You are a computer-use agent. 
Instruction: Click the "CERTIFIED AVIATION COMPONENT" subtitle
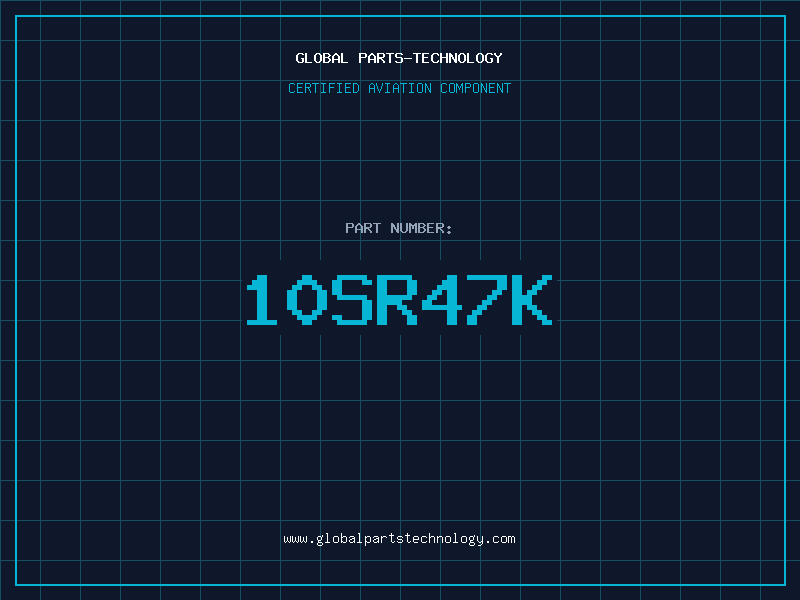(x=399, y=88)
